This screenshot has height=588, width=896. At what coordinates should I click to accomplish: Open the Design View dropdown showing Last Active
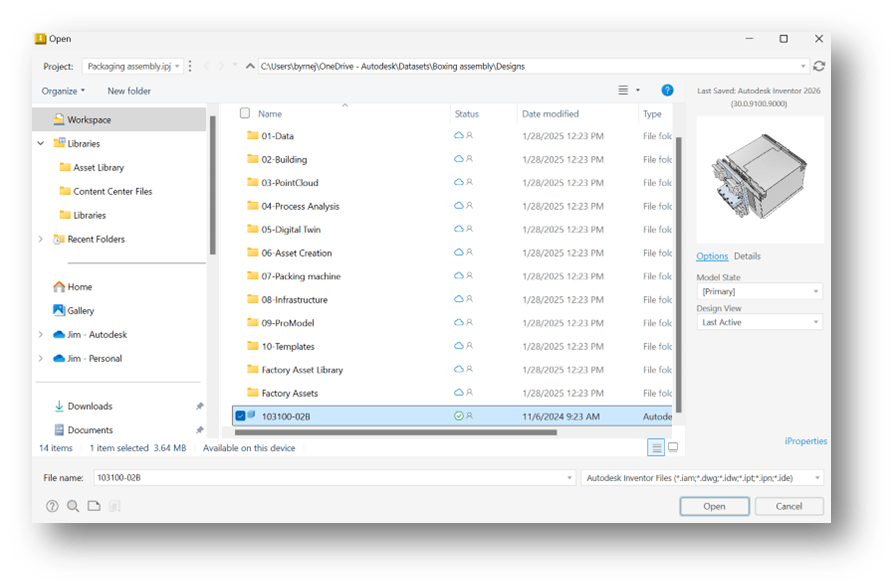pyautogui.click(x=759, y=323)
